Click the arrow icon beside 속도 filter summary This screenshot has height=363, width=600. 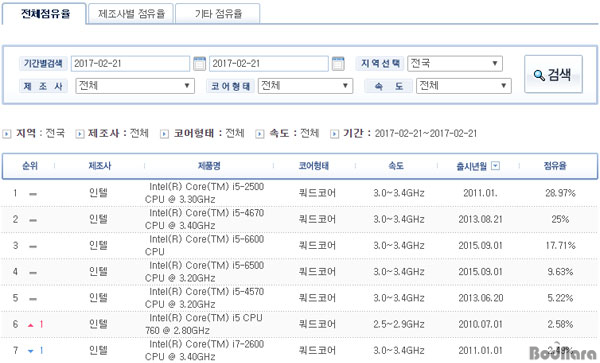260,134
